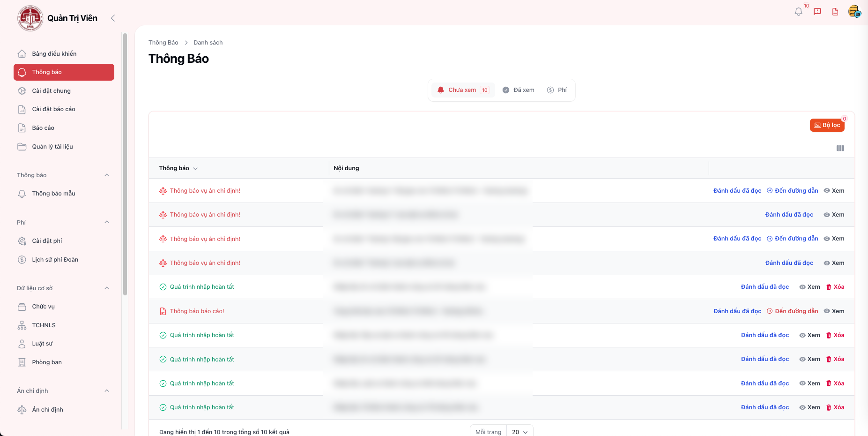Delete the first 'Quá trình nhập hoàn tất' notification
The height and width of the screenshot is (436, 868).
pyautogui.click(x=835, y=287)
